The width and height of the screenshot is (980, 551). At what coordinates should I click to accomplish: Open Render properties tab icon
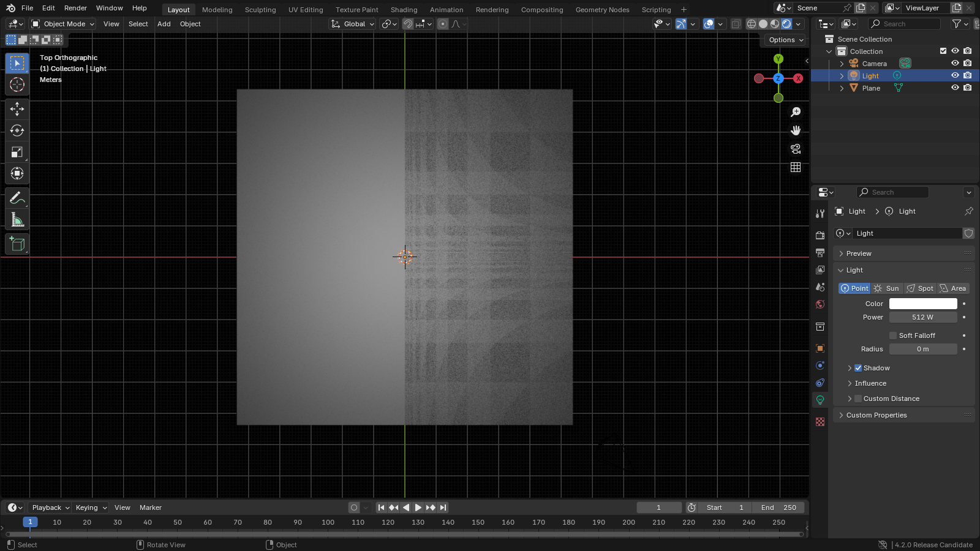[x=820, y=236]
